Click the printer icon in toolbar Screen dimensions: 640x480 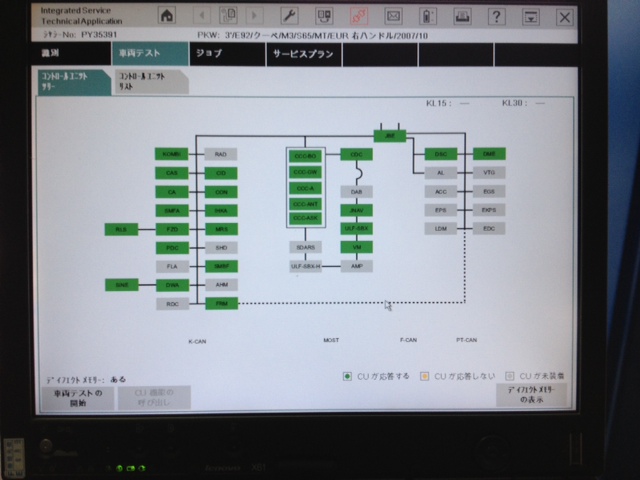pos(461,16)
